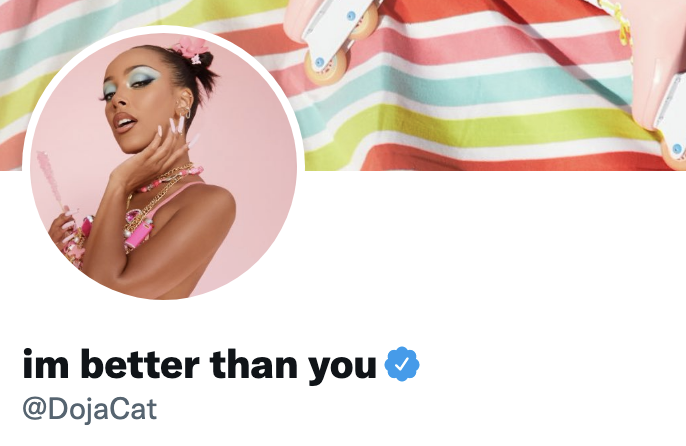Viewport: 686px width, 446px height.
Task: Open the circular profile picture
Action: (164, 166)
